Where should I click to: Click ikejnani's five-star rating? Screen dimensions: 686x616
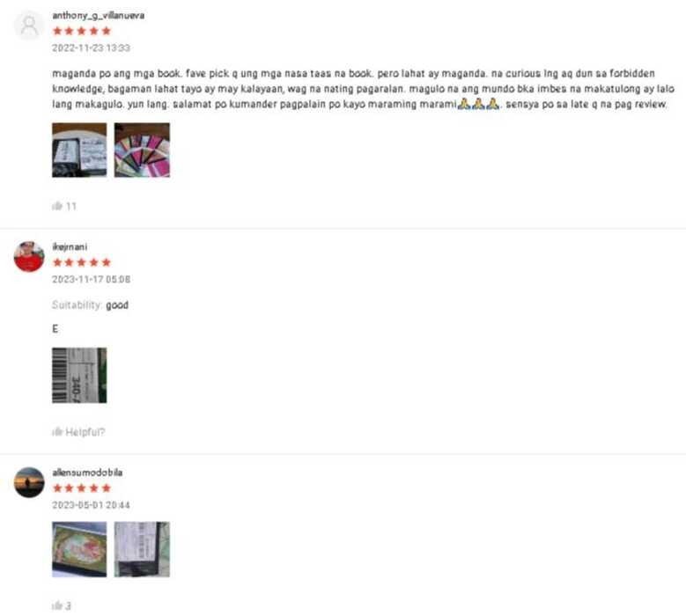pos(82,262)
